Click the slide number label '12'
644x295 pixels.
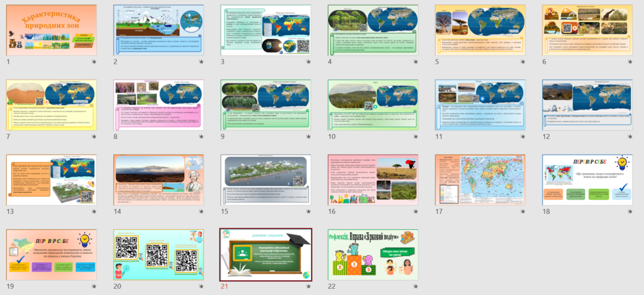(546, 137)
